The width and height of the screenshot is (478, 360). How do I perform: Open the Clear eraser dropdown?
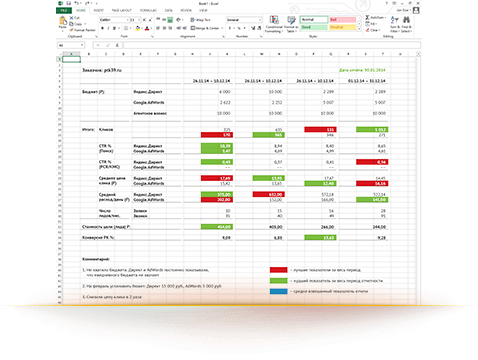tap(373, 30)
